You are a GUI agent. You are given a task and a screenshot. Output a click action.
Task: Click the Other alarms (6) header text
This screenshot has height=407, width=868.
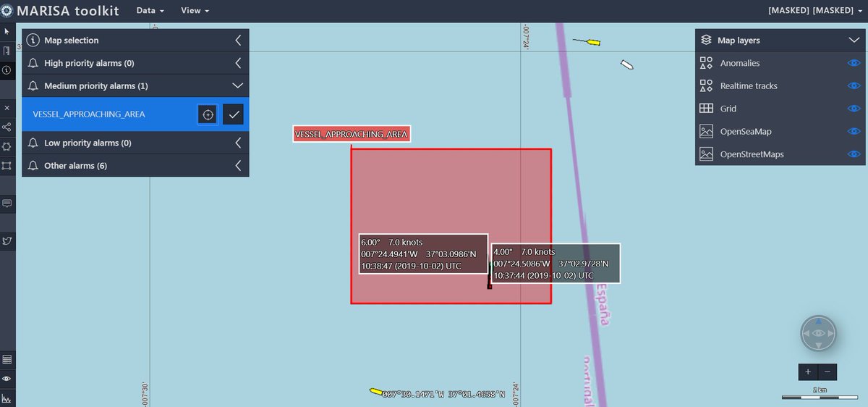coord(75,166)
